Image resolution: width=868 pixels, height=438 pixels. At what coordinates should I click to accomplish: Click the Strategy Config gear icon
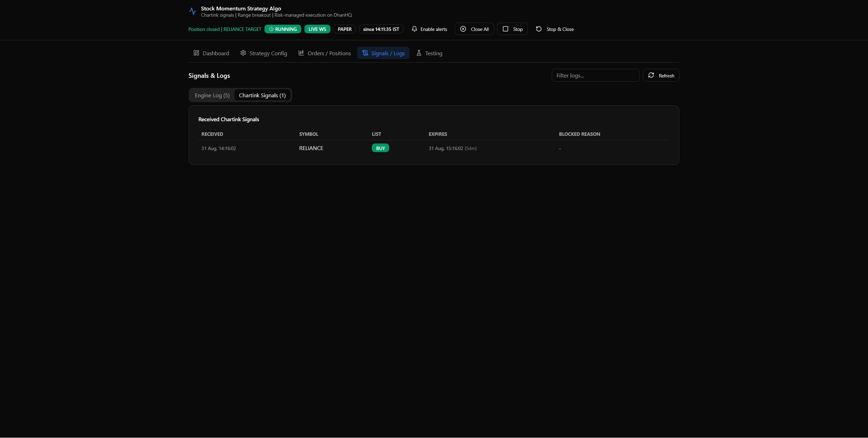243,53
